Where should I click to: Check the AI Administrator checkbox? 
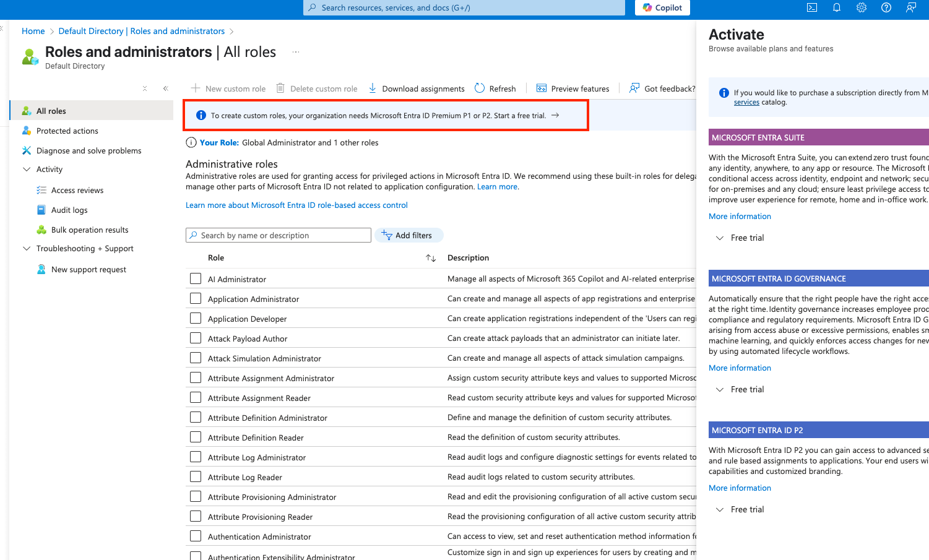pyautogui.click(x=196, y=279)
